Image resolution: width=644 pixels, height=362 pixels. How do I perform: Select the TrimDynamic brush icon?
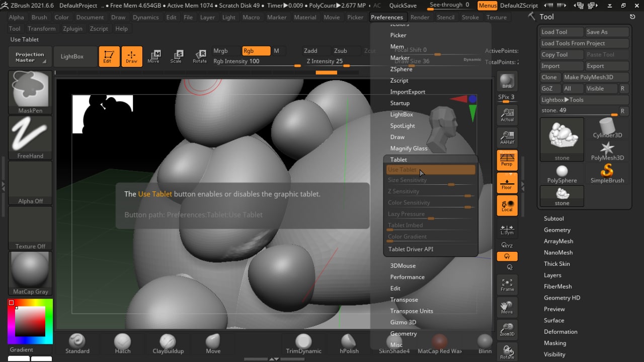click(303, 343)
